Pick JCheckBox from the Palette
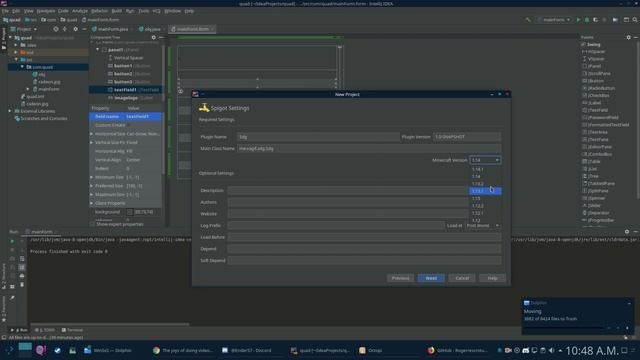This screenshot has height=360, width=640. (596, 96)
